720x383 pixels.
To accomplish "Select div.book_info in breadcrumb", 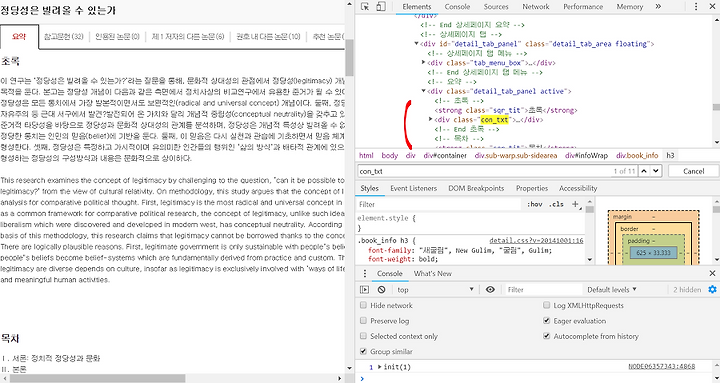I will [x=637, y=155].
